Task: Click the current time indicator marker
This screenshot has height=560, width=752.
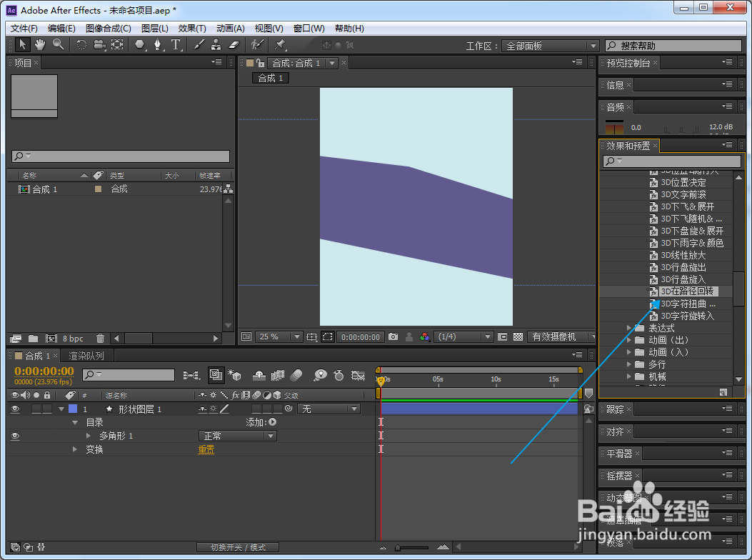Action: click(381, 381)
